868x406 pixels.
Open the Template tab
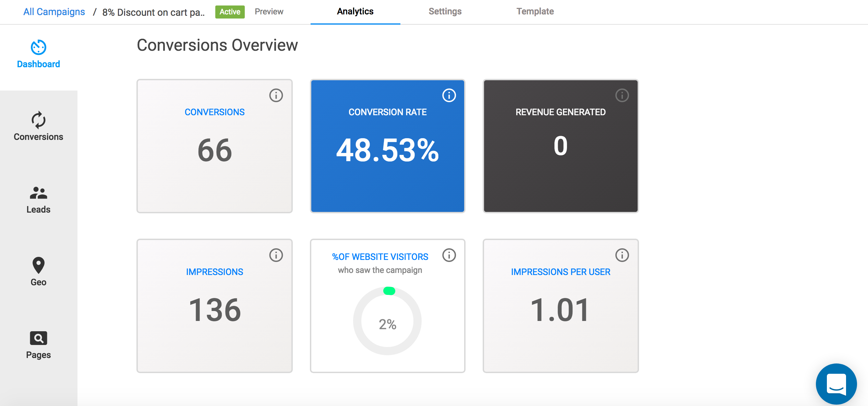pyautogui.click(x=535, y=12)
